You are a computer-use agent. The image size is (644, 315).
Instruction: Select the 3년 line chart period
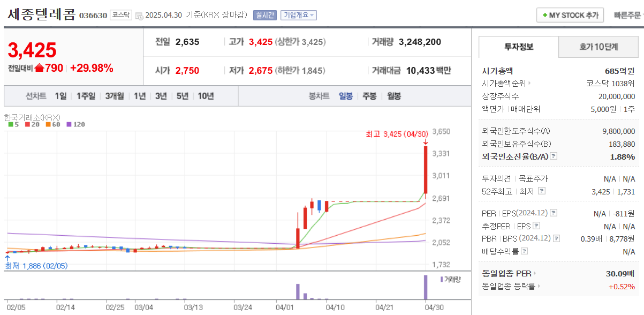(161, 96)
